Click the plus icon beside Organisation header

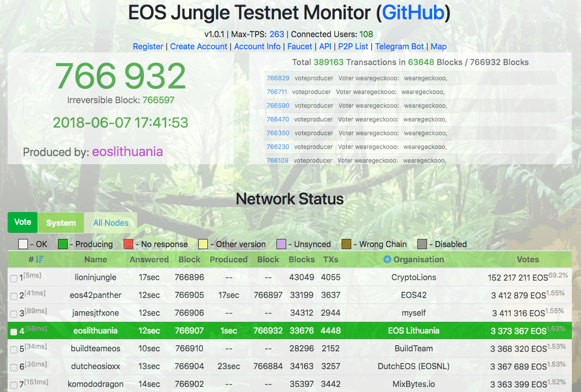(387, 259)
